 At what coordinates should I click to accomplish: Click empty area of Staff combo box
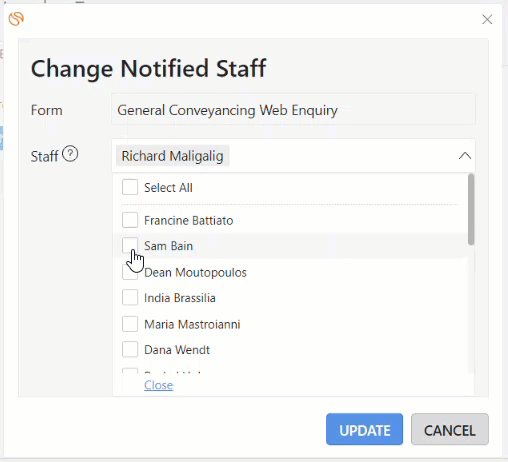pyautogui.click(x=340, y=156)
